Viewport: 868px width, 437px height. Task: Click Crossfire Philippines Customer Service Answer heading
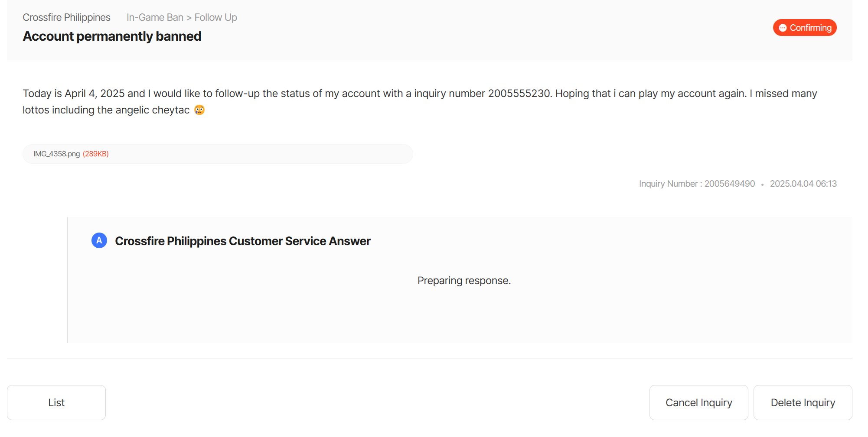(x=243, y=241)
